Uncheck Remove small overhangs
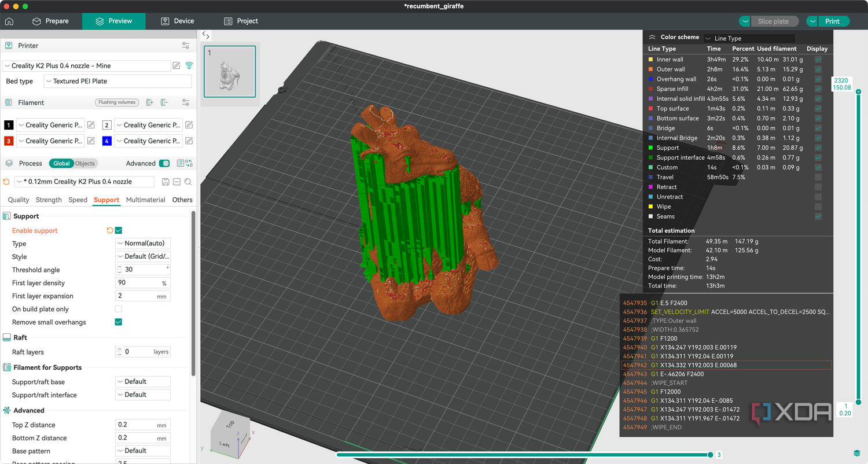The height and width of the screenshot is (464, 868). (119, 322)
